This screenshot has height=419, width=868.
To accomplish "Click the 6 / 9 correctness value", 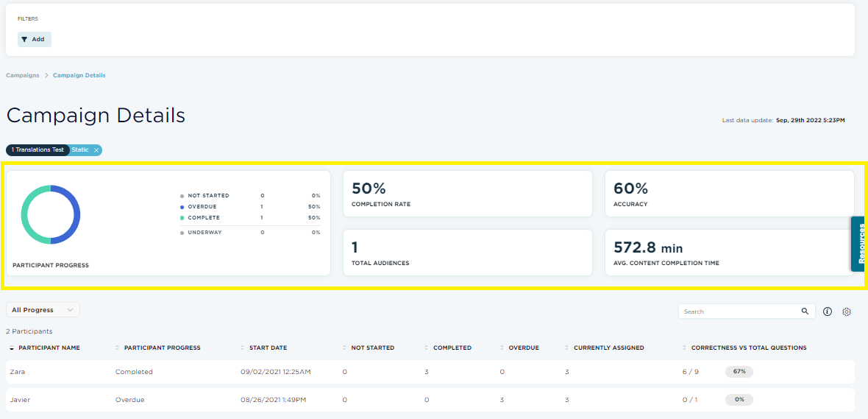I will 690,372.
